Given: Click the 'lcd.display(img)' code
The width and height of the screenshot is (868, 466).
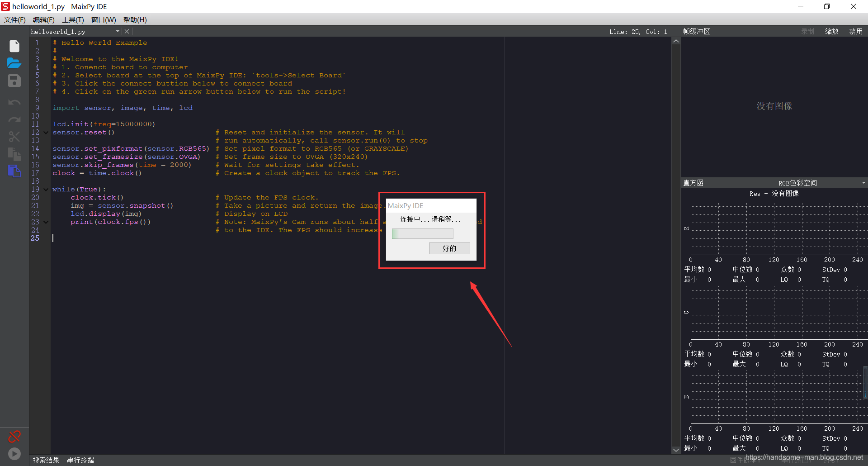Looking at the screenshot, I should [106, 214].
